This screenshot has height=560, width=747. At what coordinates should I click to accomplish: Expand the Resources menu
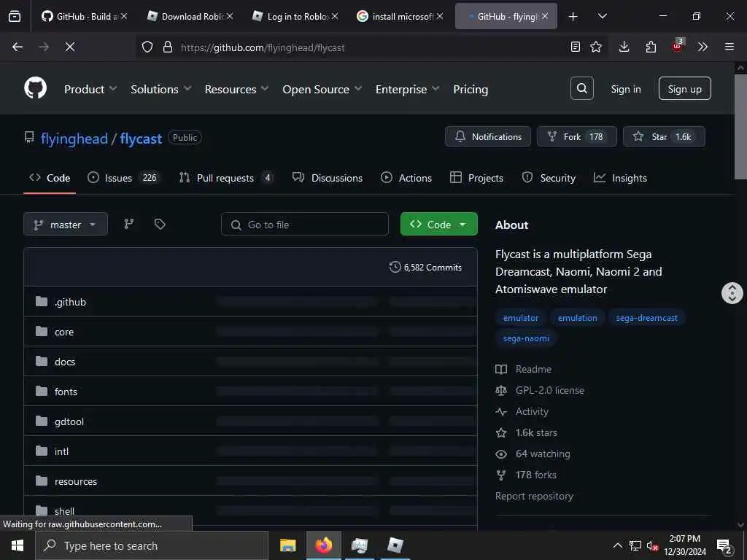[236, 89]
